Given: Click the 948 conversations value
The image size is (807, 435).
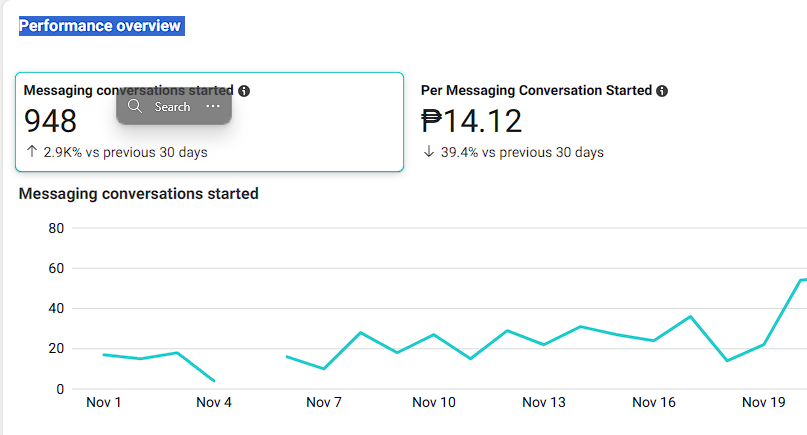Looking at the screenshot, I should click(50, 122).
